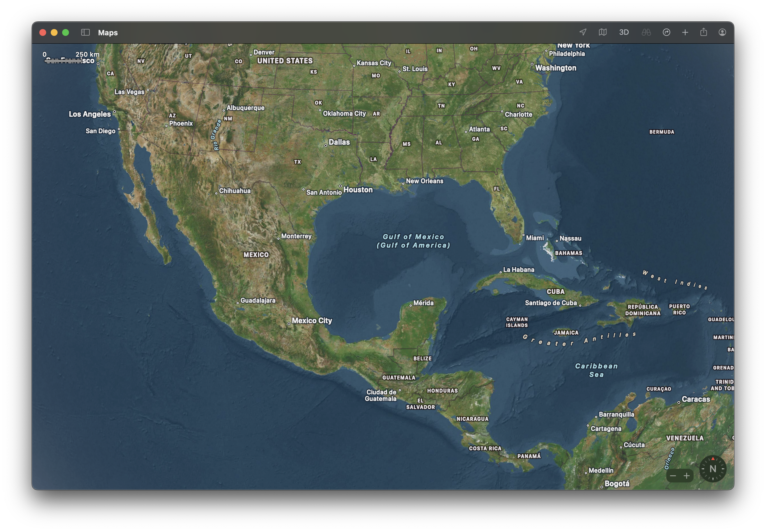Screen dimensions: 766x532
Task: Click the JAMAICA label
Action: (566, 333)
